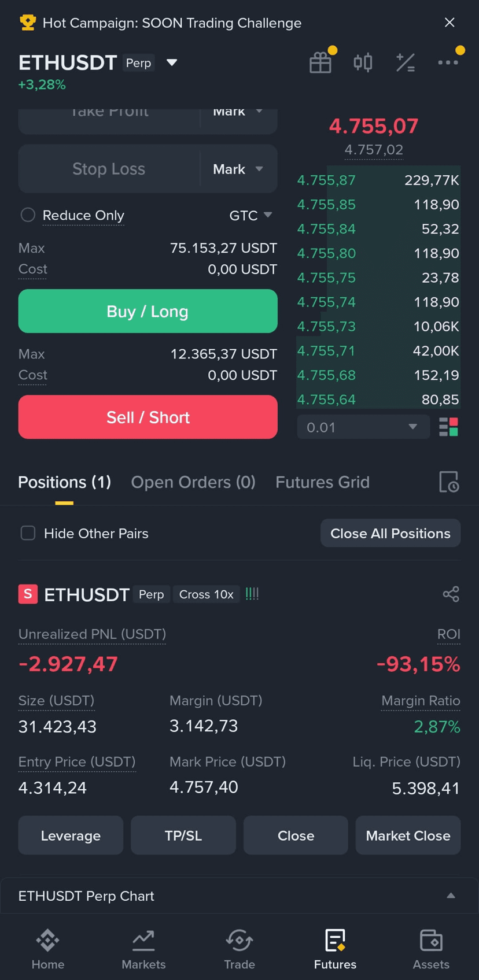The width and height of the screenshot is (479, 980).
Task: Open the three-dot more options menu
Action: click(448, 62)
